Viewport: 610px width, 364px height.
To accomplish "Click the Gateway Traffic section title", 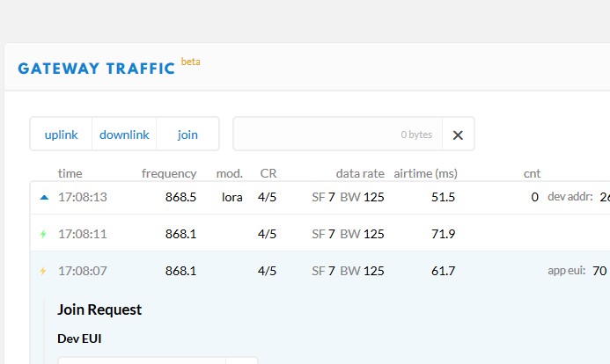I will click(x=97, y=69).
